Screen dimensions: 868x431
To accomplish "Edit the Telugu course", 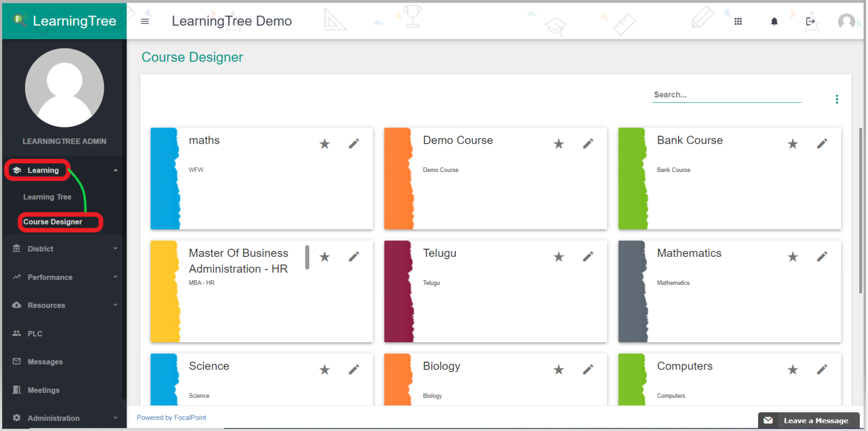I will (x=588, y=256).
